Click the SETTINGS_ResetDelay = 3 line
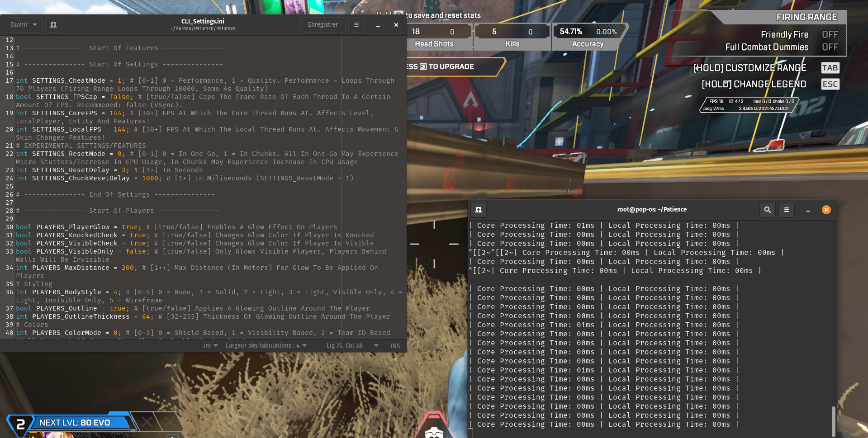 tap(109, 170)
